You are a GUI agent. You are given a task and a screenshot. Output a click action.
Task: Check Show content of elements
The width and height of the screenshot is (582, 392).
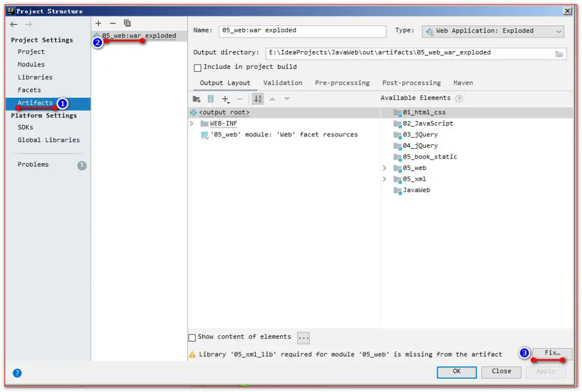(192, 337)
